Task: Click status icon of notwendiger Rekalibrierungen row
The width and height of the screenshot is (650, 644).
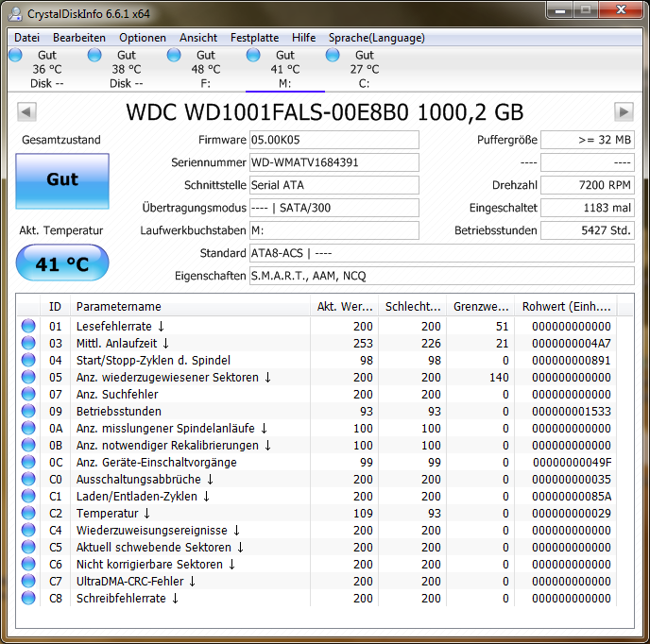Action: click(28, 445)
